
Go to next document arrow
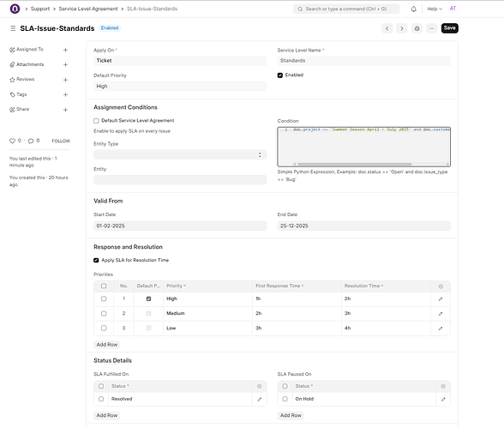click(402, 28)
